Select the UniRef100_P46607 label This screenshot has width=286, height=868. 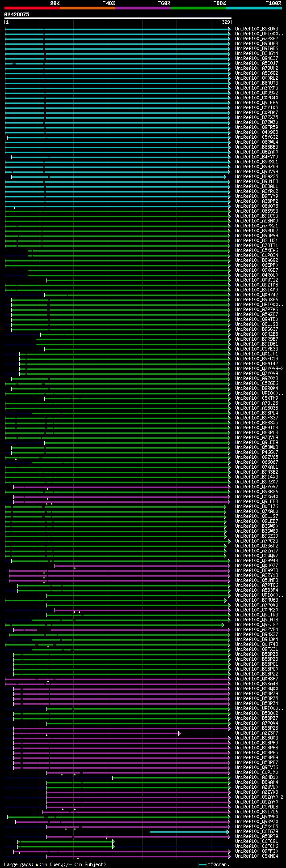click(x=257, y=452)
